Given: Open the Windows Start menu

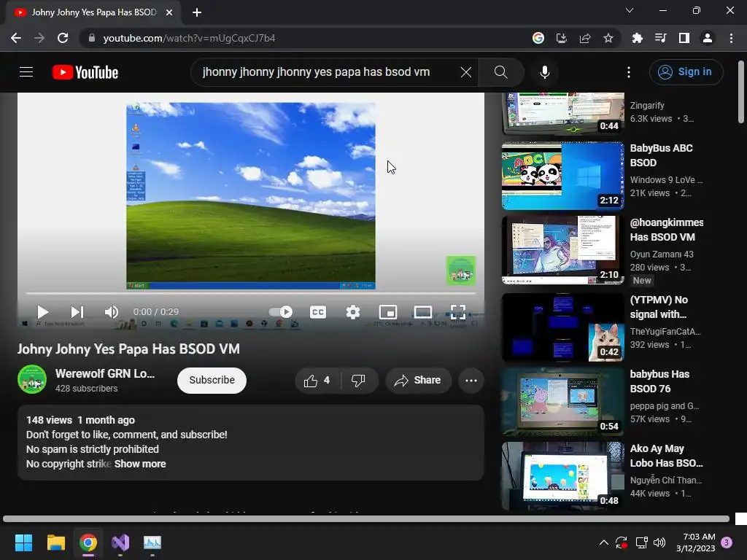Looking at the screenshot, I should click(x=23, y=542).
